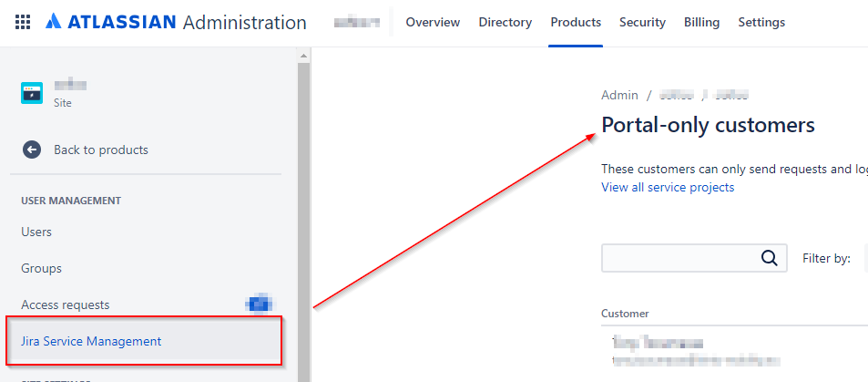This screenshot has height=382, width=868.
Task: Select Jira Service Management sidebar item
Action: pos(145,341)
